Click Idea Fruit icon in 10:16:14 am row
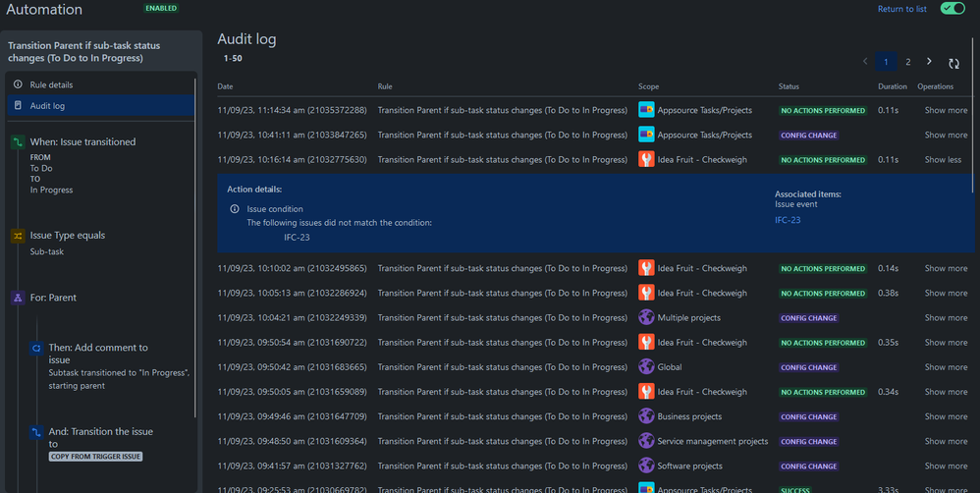The height and width of the screenshot is (493, 980). coord(646,159)
